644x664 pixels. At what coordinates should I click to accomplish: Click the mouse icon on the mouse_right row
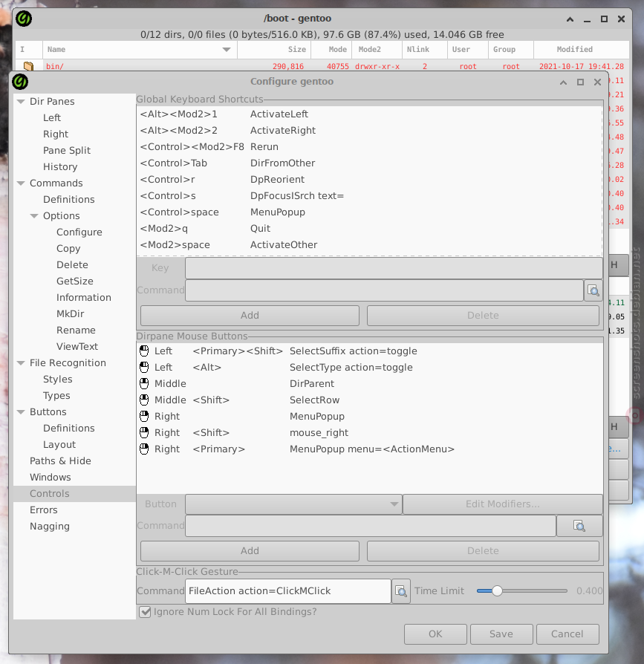(144, 433)
